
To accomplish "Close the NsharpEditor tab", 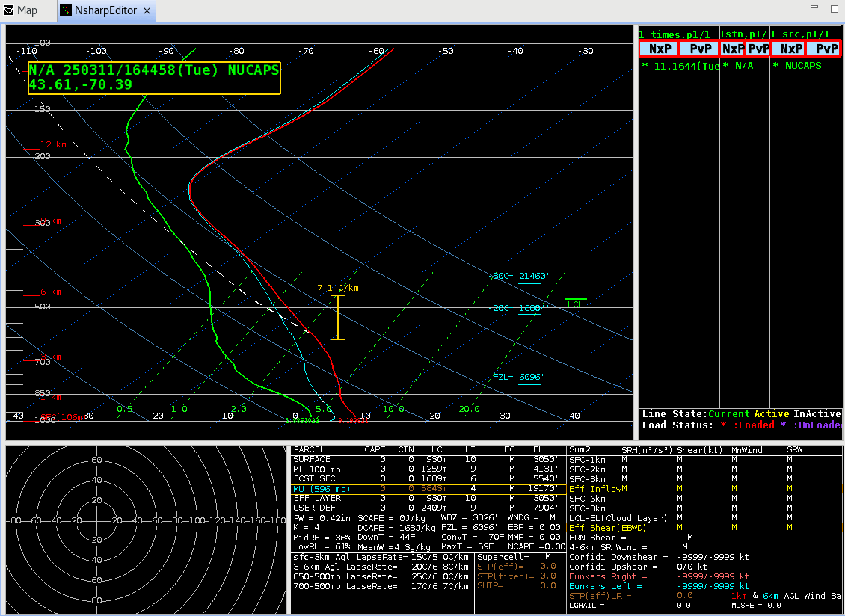I will (x=147, y=10).
